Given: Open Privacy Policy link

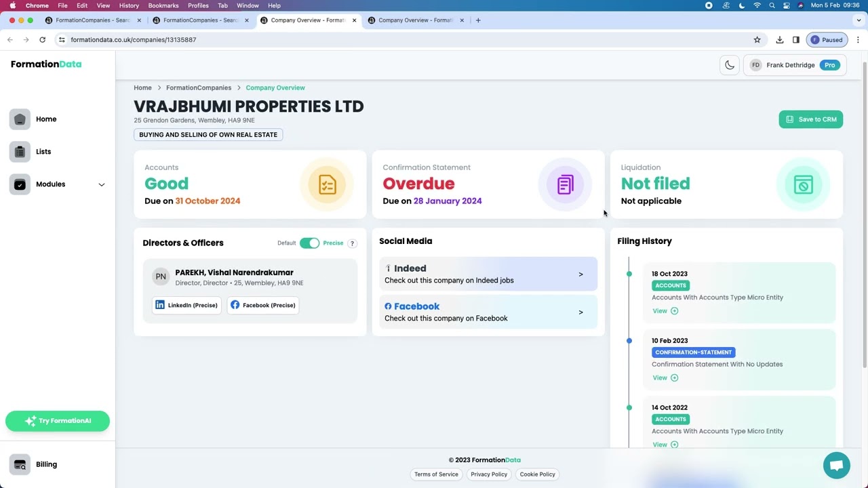Looking at the screenshot, I should (x=489, y=474).
